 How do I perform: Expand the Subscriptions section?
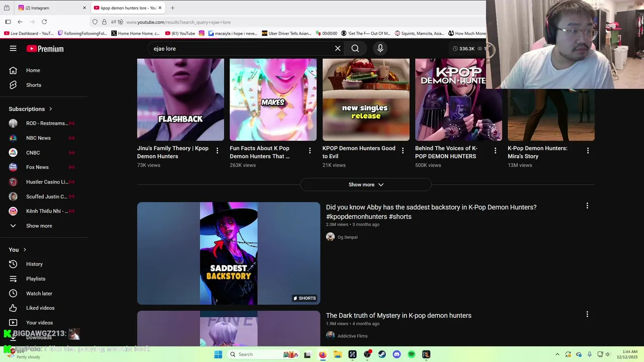pos(30,109)
